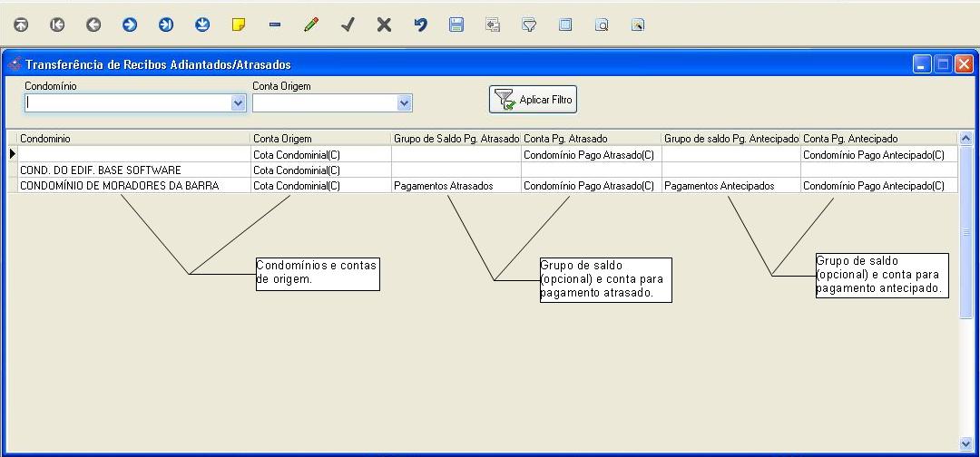Cancel with the X icon in toolbar

click(384, 25)
